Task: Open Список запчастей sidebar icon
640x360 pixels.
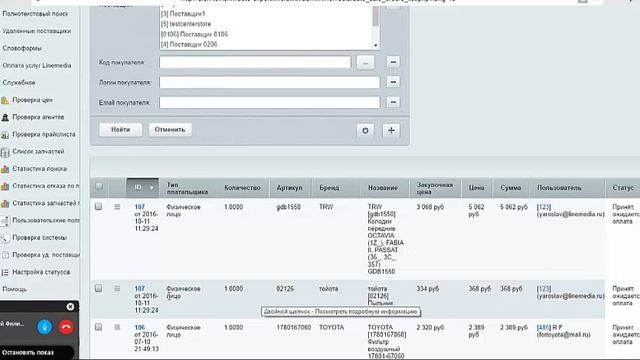Action: point(5,152)
